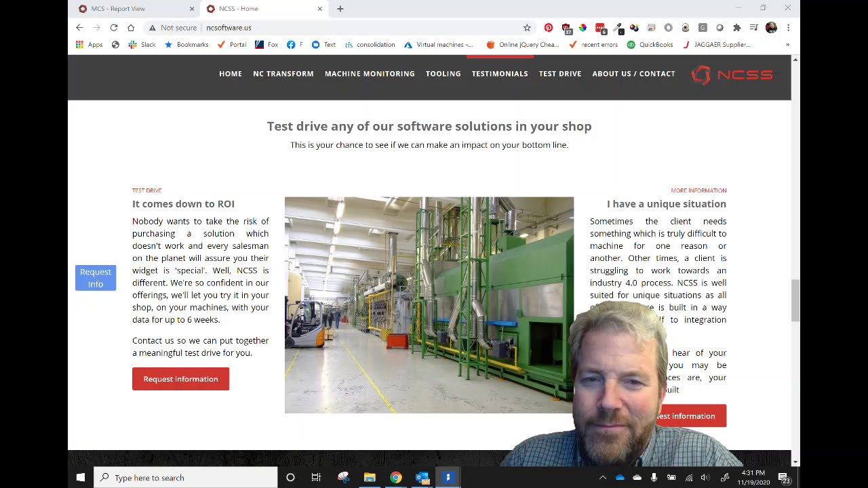Click the blue Request Info side button

point(96,278)
